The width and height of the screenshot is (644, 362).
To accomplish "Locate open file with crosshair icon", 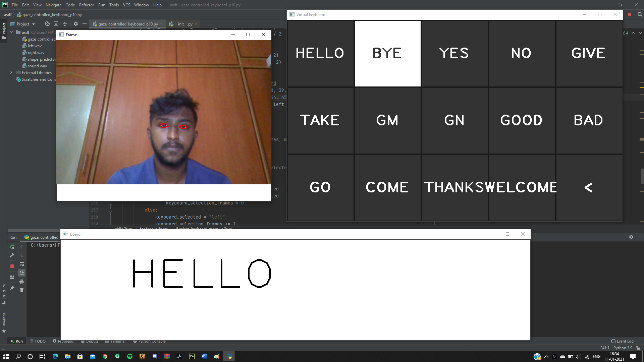I will coord(47,24).
